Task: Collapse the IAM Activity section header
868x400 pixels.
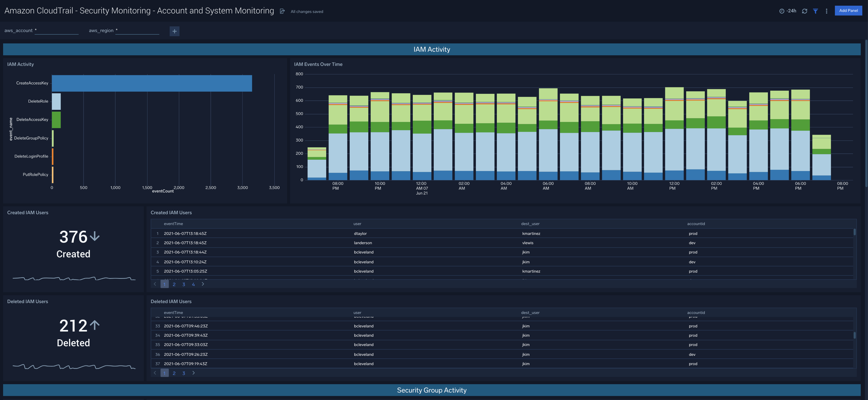Action: click(432, 49)
